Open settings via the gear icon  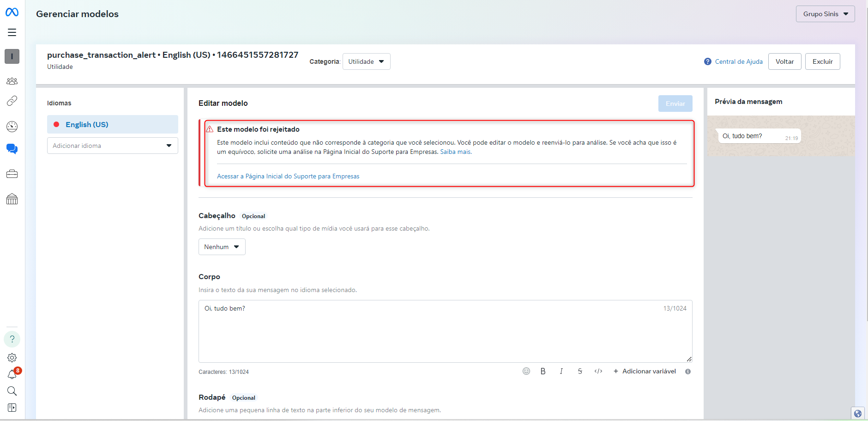click(12, 357)
